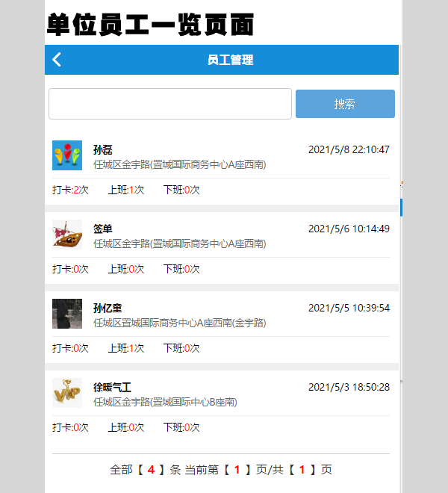This screenshot has height=493, width=448.
Task: Open 签单's boat avatar image
Action: click(67, 235)
